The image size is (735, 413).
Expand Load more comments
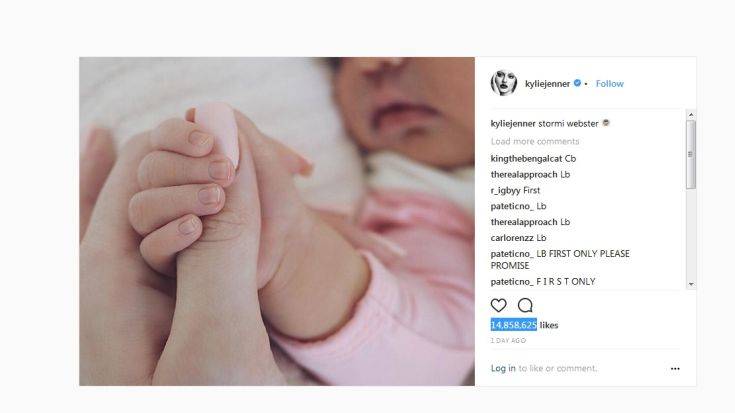coord(535,141)
